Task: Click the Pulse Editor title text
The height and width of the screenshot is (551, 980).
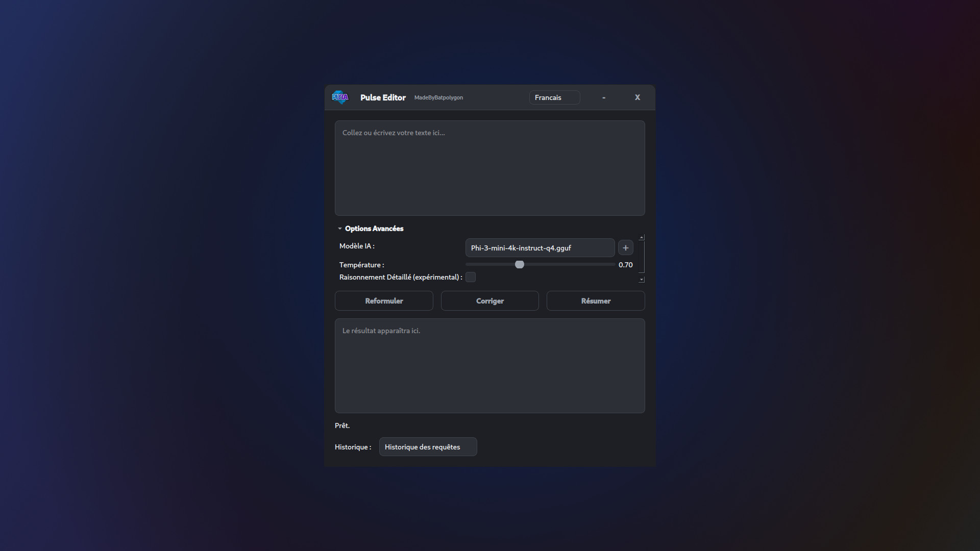Action: (383, 97)
